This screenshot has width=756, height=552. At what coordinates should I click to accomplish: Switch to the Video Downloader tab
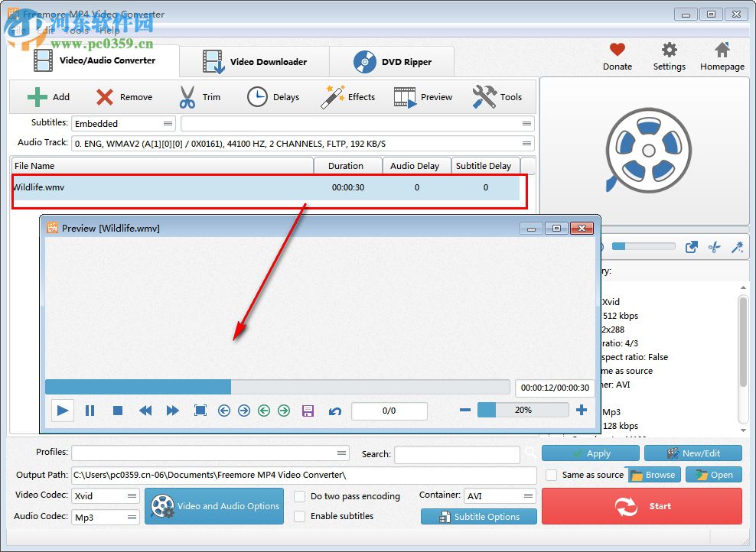click(x=253, y=61)
